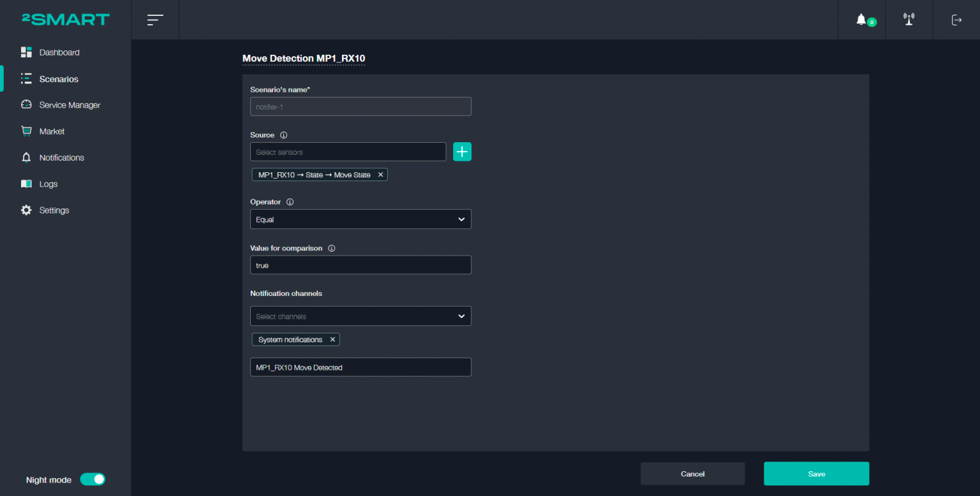980x496 pixels.
Task: Click the broadcast antenna icon in the header
Action: [909, 19]
